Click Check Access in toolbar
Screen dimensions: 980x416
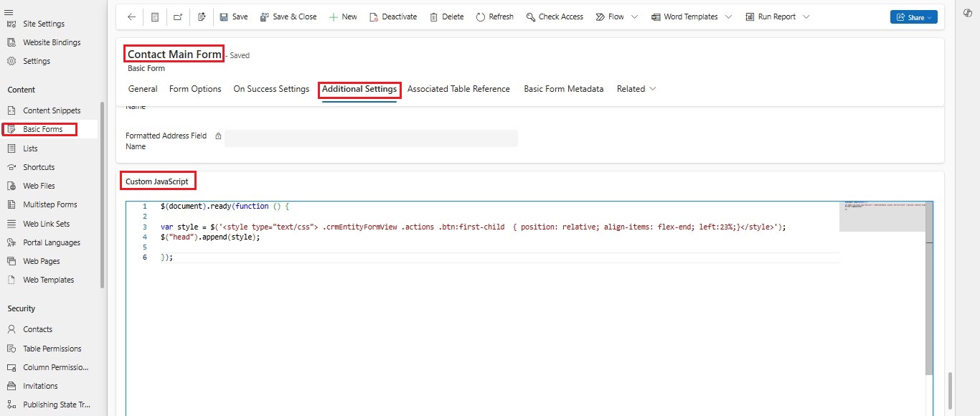(555, 16)
